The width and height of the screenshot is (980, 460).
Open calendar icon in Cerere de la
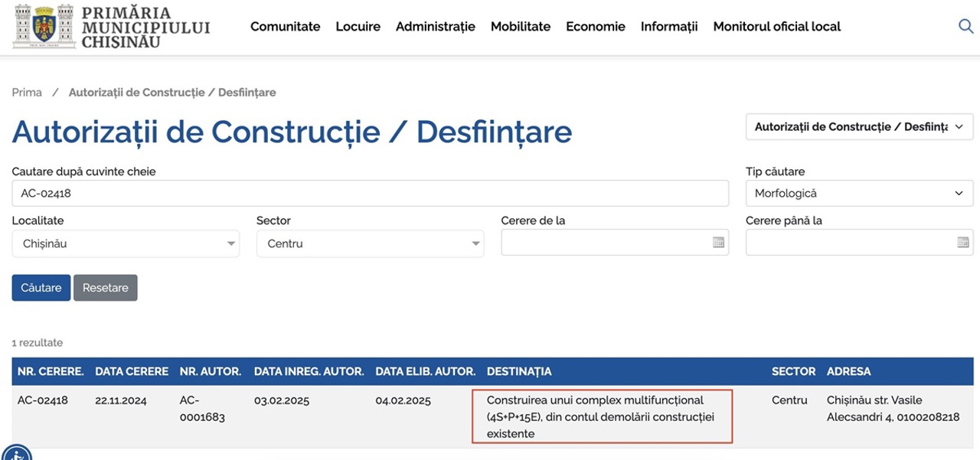pyautogui.click(x=718, y=243)
